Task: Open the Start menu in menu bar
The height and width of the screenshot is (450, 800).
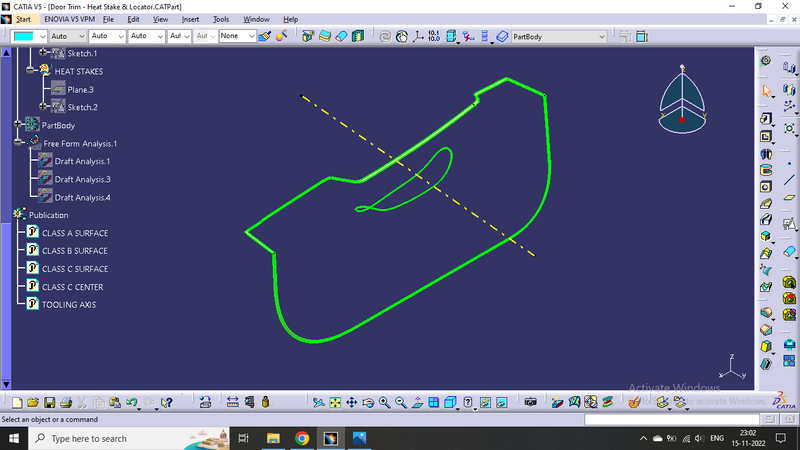Action: pos(23,19)
